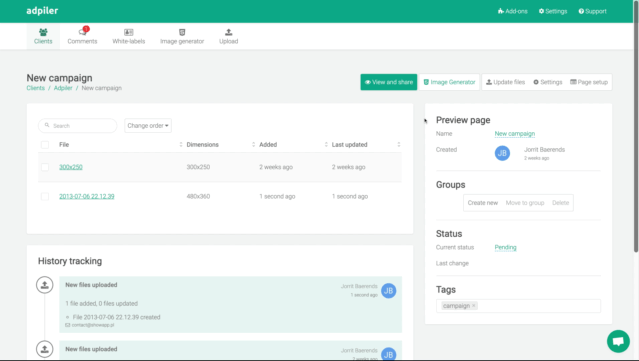Viewport: 639px width, 361px height.
Task: Click the Image Generator button
Action: point(450,82)
